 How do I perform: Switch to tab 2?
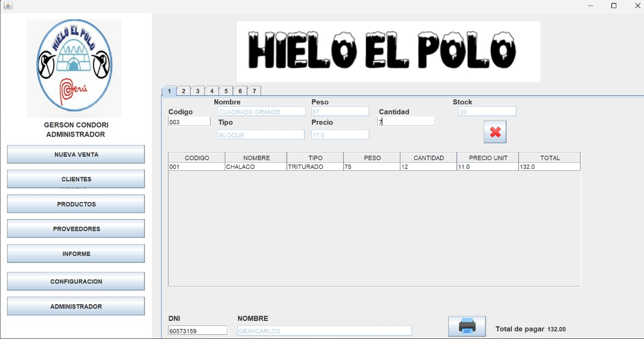click(184, 91)
